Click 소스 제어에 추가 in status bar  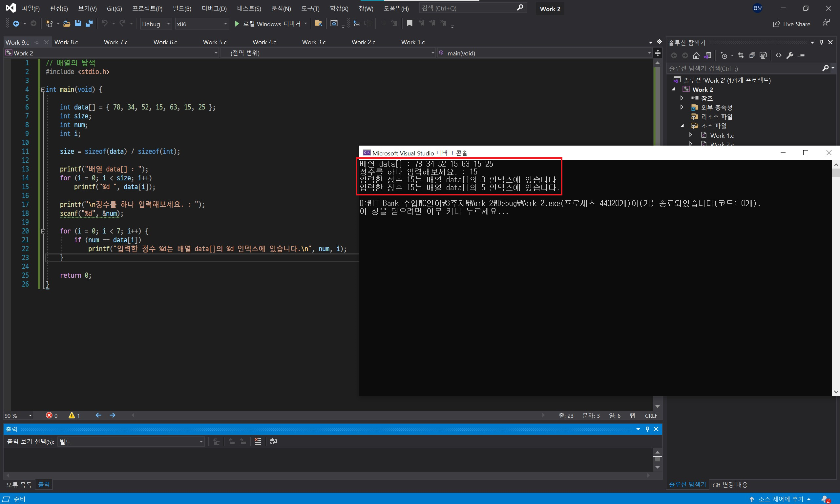781,499
